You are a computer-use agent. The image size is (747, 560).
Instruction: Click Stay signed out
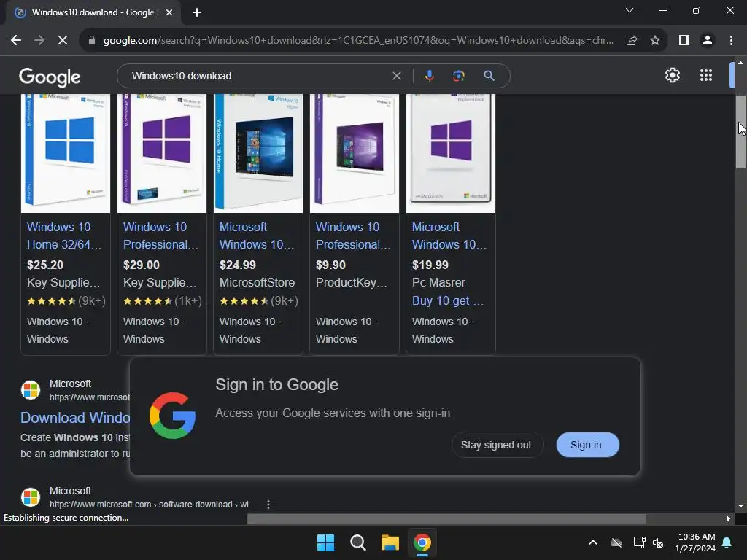(496, 445)
